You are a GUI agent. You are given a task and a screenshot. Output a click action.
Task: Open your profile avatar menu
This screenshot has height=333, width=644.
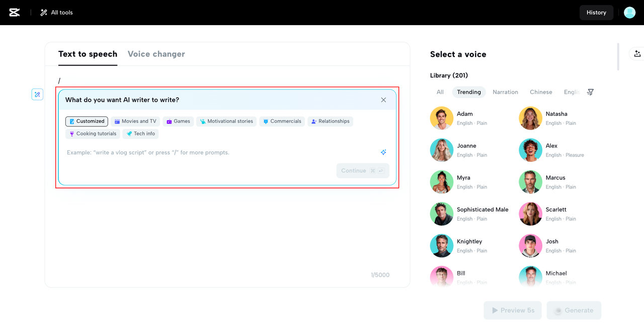coord(629,12)
